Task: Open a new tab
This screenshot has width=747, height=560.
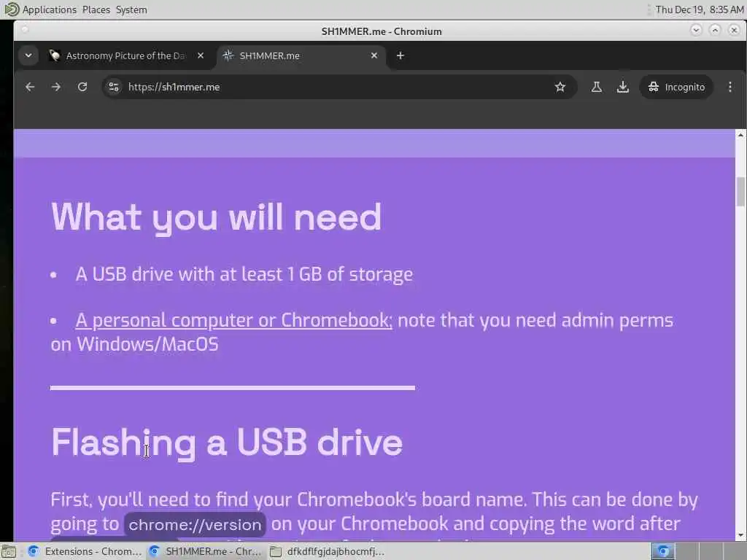Action: tap(400, 55)
